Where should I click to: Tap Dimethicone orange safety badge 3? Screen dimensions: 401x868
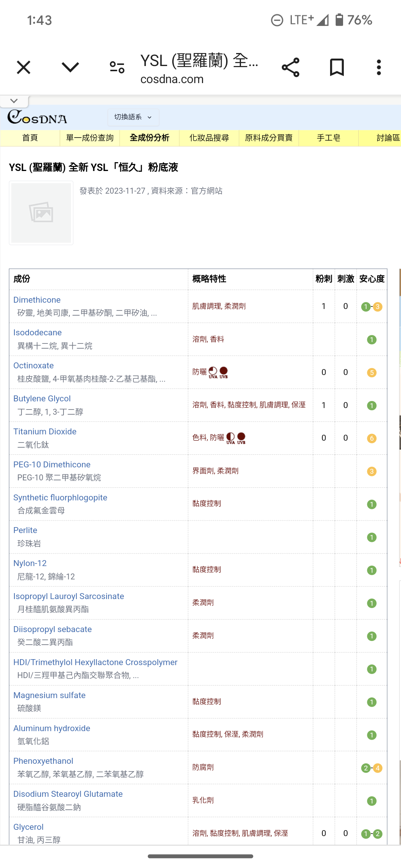point(378,307)
